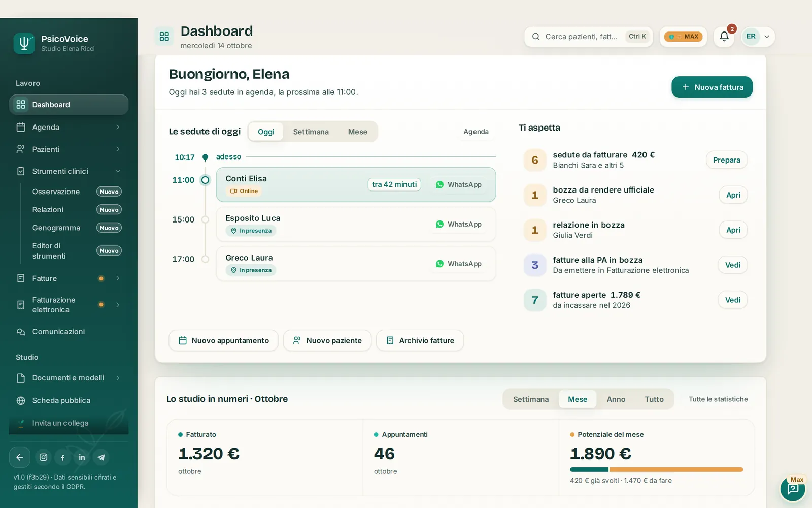Screen dimensions: 812x508
Task: Open Scheda pubblica globe item
Action: pyautogui.click(x=69, y=400)
